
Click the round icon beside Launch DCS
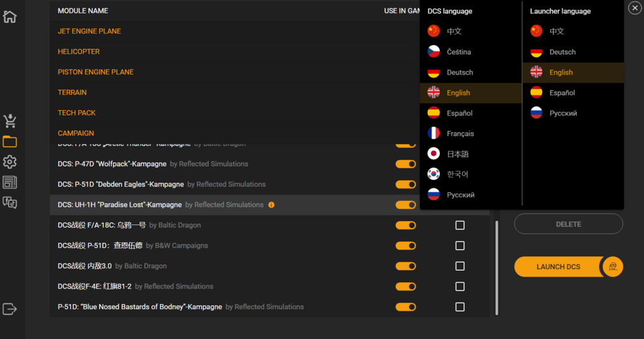pyautogui.click(x=613, y=267)
